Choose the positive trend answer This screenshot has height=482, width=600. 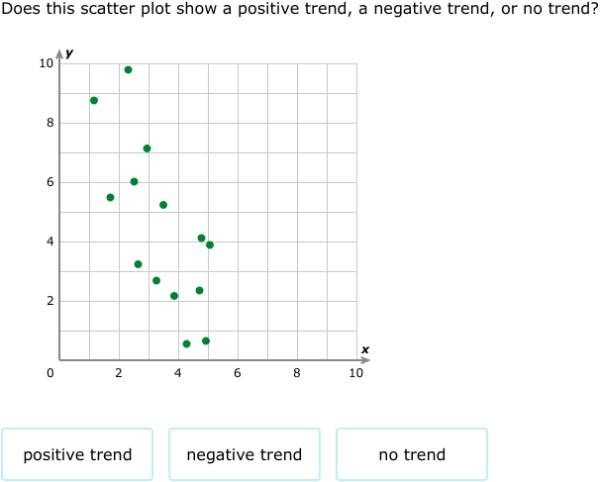pyautogui.click(x=77, y=454)
